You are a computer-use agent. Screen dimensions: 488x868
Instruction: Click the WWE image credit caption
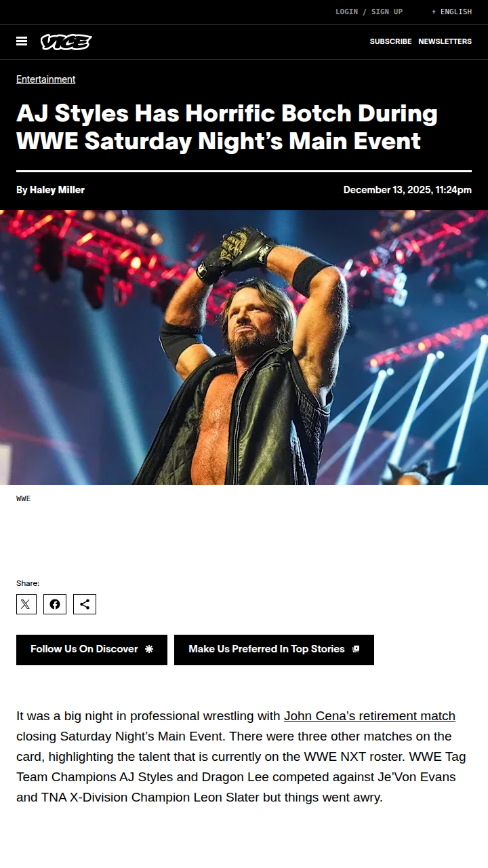tap(23, 498)
